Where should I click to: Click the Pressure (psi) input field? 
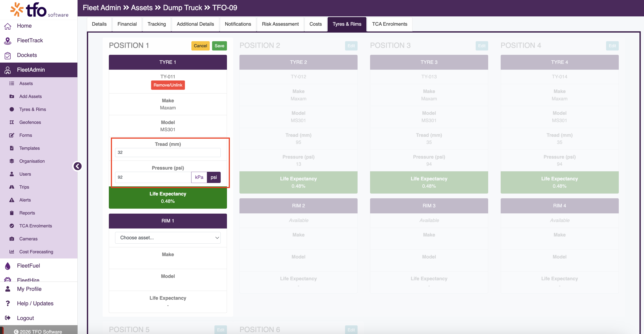[x=153, y=177]
